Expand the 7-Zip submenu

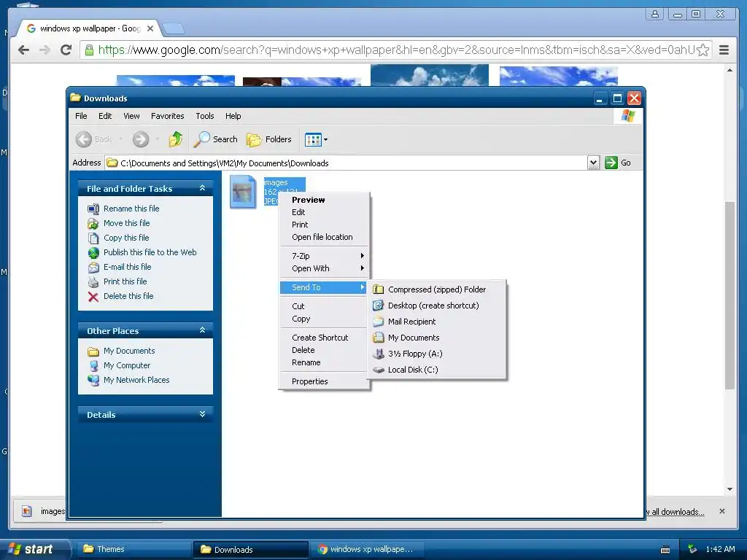click(324, 256)
